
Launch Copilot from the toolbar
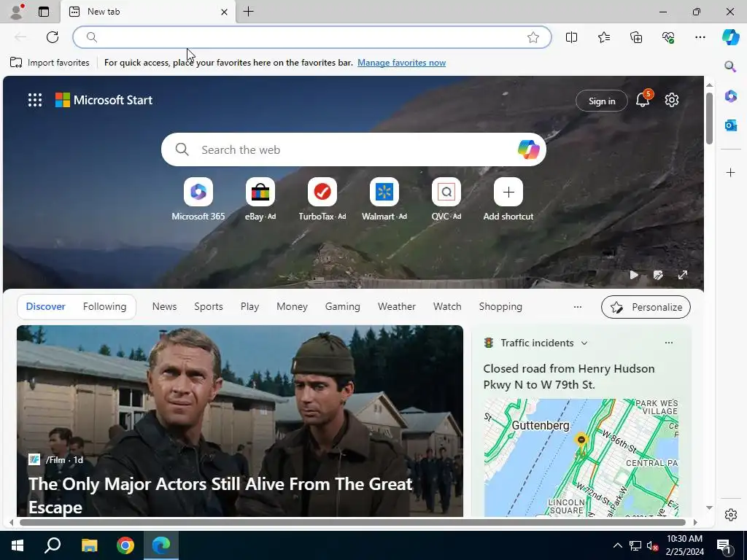(730, 37)
